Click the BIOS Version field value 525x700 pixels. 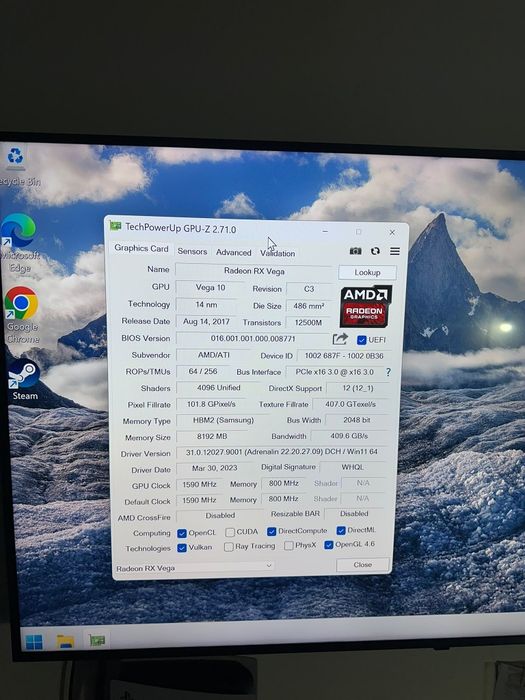coord(253,338)
